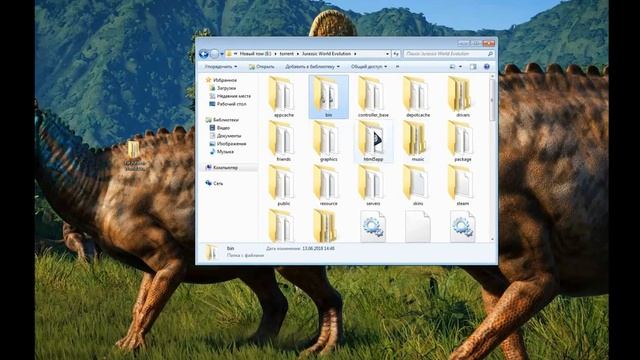The height and width of the screenshot is (360, 640).
Task: Open the Добавить в библиотеку dropdown
Action: pyautogui.click(x=312, y=67)
